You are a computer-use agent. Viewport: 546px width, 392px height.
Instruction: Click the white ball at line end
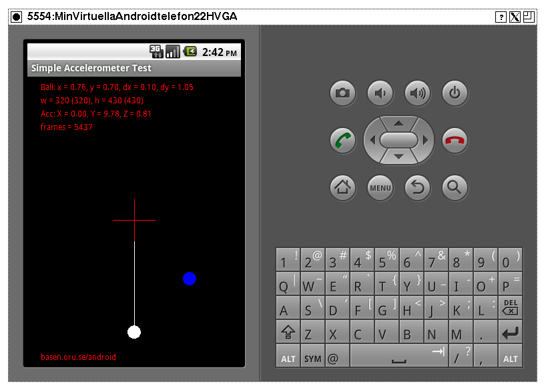134,332
